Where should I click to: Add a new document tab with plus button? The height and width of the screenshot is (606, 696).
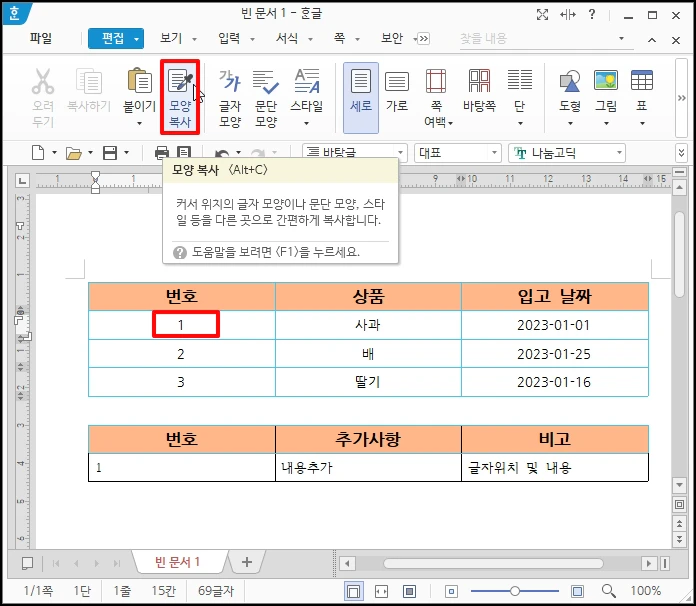click(247, 562)
